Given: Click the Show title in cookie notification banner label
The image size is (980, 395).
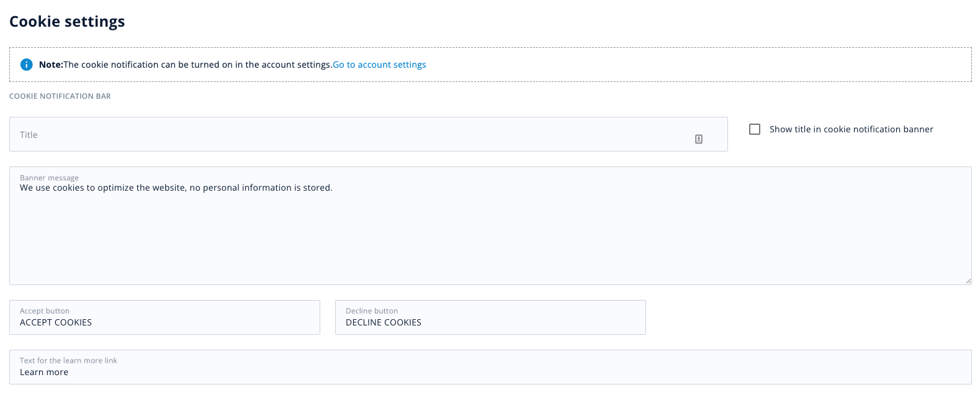Looking at the screenshot, I should pyautogui.click(x=852, y=129).
